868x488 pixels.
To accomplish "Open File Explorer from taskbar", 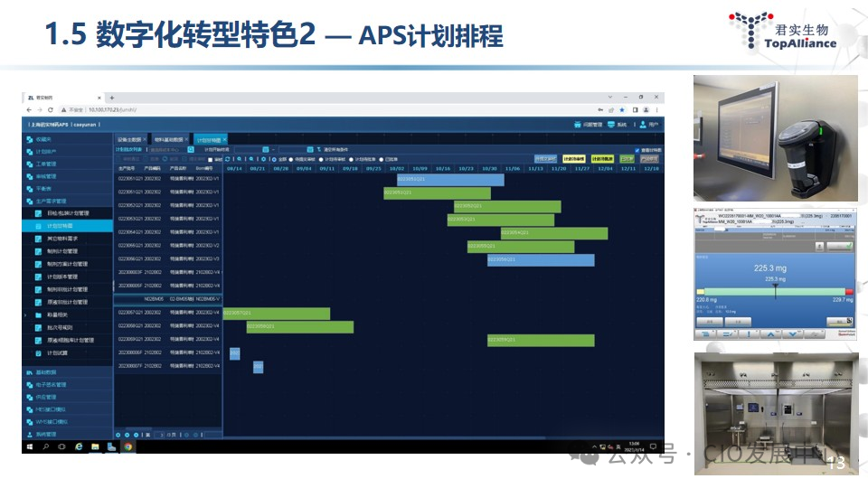I will (95, 446).
